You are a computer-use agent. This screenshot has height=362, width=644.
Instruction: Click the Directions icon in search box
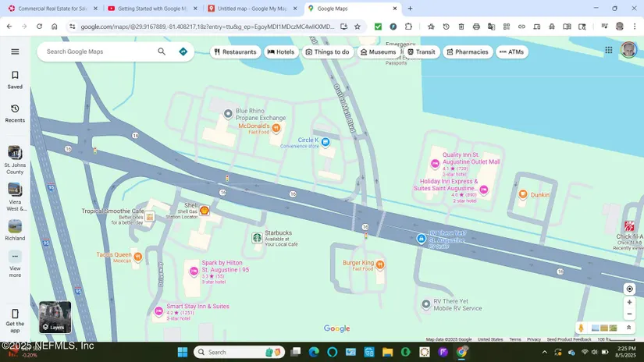[183, 51]
